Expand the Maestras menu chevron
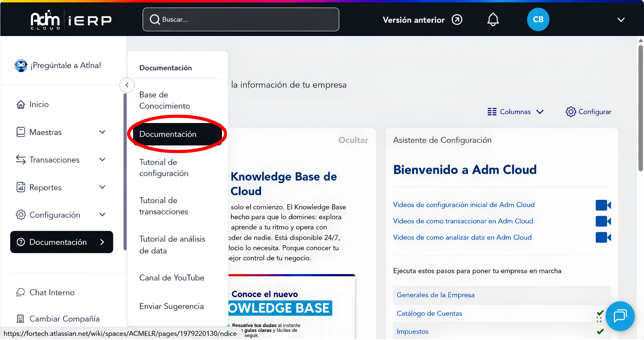The height and width of the screenshot is (340, 644). (102, 132)
